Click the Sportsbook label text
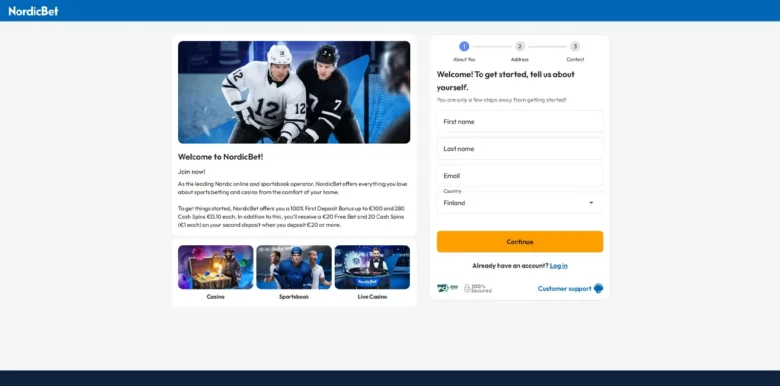Image resolution: width=780 pixels, height=386 pixels. click(x=294, y=297)
